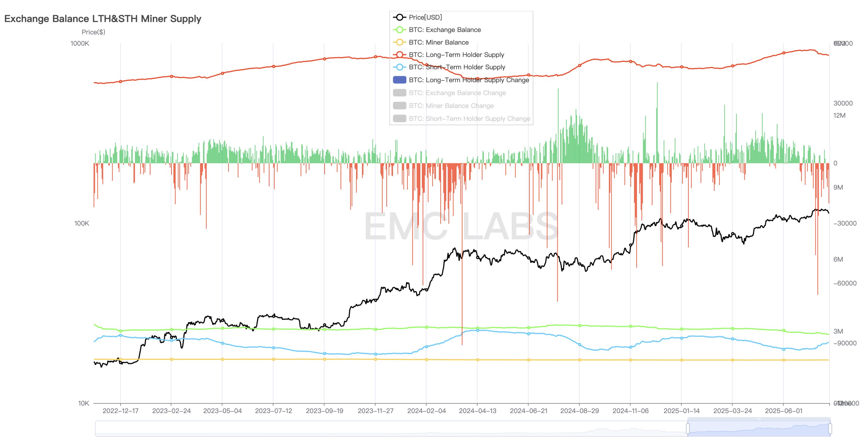Click the Long-Term Holder Supply marker at 2025-06-01
This screenshot has height=448, width=868.
[x=784, y=53]
